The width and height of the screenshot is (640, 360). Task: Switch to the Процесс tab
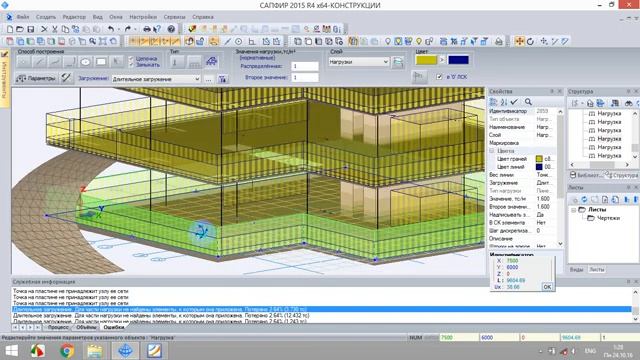pyautogui.click(x=58, y=327)
